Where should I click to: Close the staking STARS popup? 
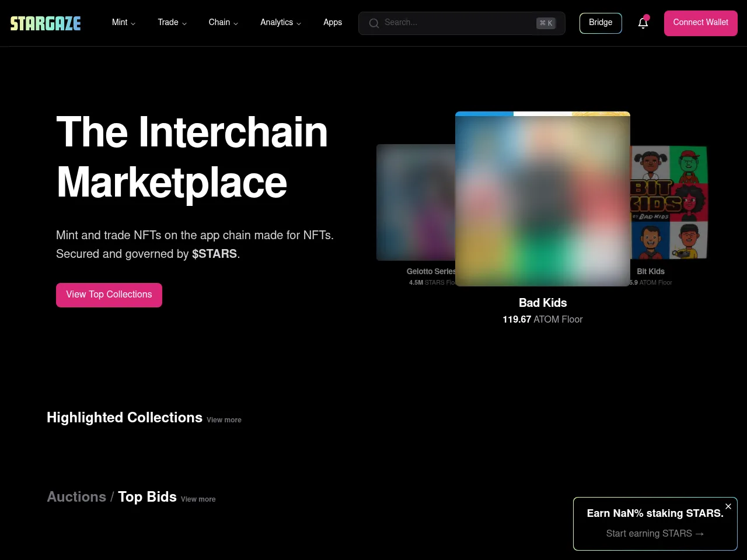coord(728,506)
